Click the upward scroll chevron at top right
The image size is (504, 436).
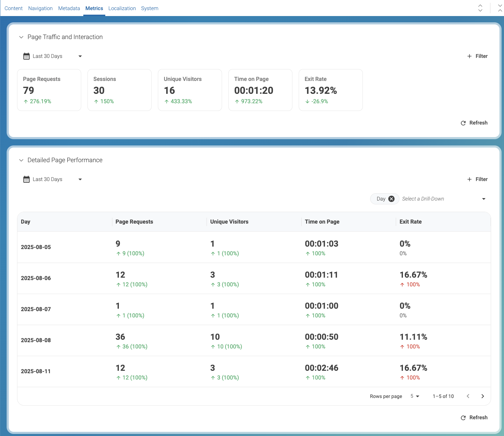[x=480, y=5]
